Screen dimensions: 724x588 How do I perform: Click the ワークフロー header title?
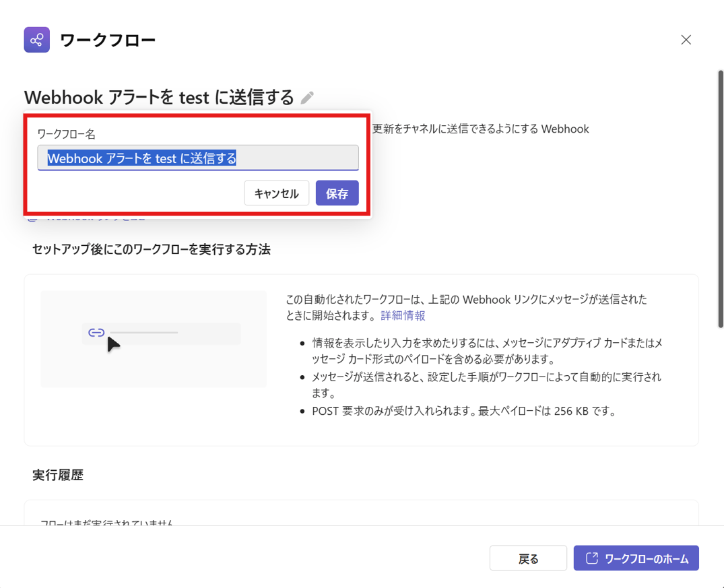click(108, 40)
